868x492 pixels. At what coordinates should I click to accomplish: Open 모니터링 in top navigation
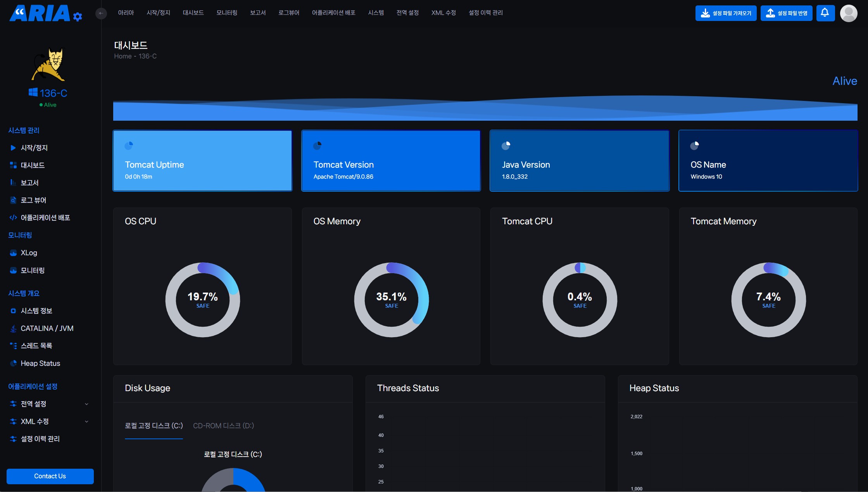point(227,13)
